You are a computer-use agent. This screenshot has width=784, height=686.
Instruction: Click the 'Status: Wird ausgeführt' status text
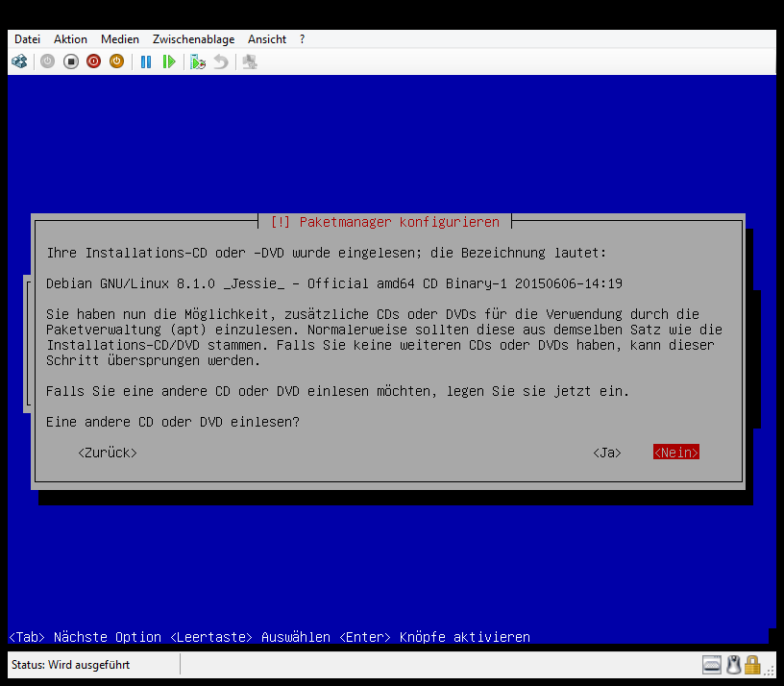point(70,665)
